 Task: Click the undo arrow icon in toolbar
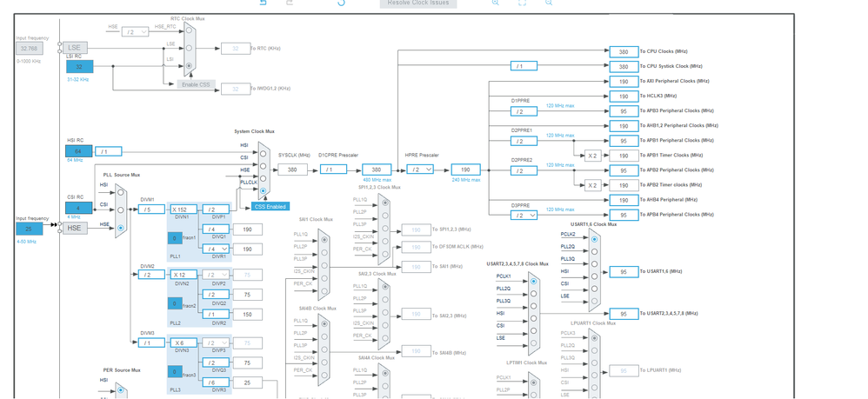click(264, 3)
